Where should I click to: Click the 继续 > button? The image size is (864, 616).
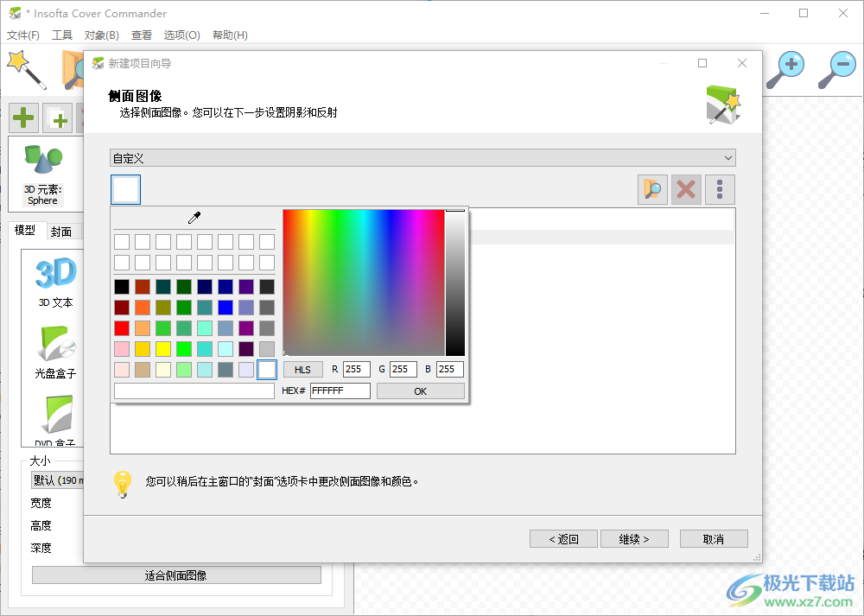point(634,539)
